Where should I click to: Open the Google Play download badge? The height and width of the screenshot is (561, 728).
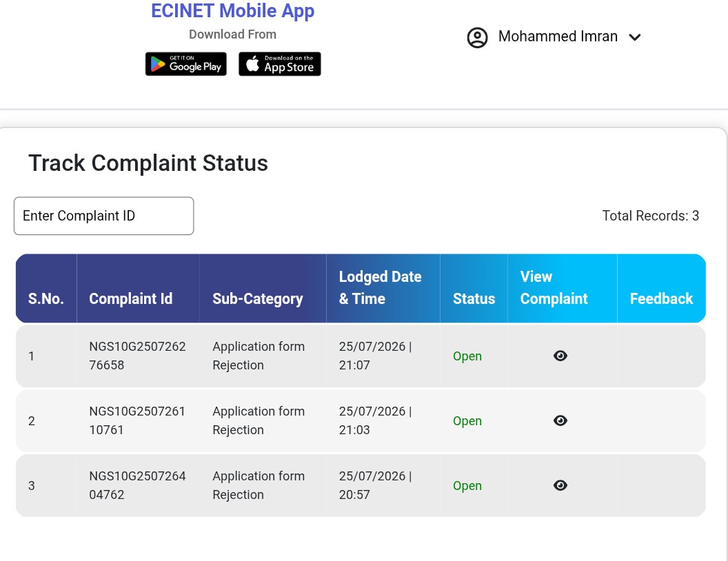185,64
